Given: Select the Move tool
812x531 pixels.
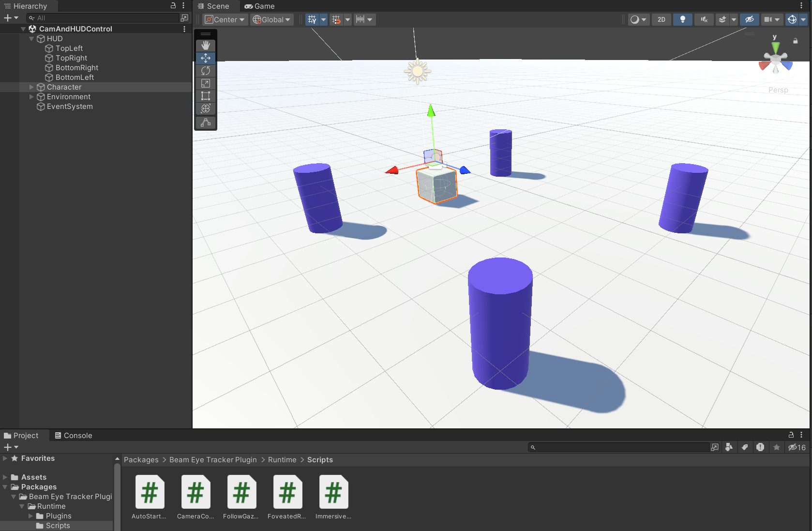Looking at the screenshot, I should click(206, 58).
